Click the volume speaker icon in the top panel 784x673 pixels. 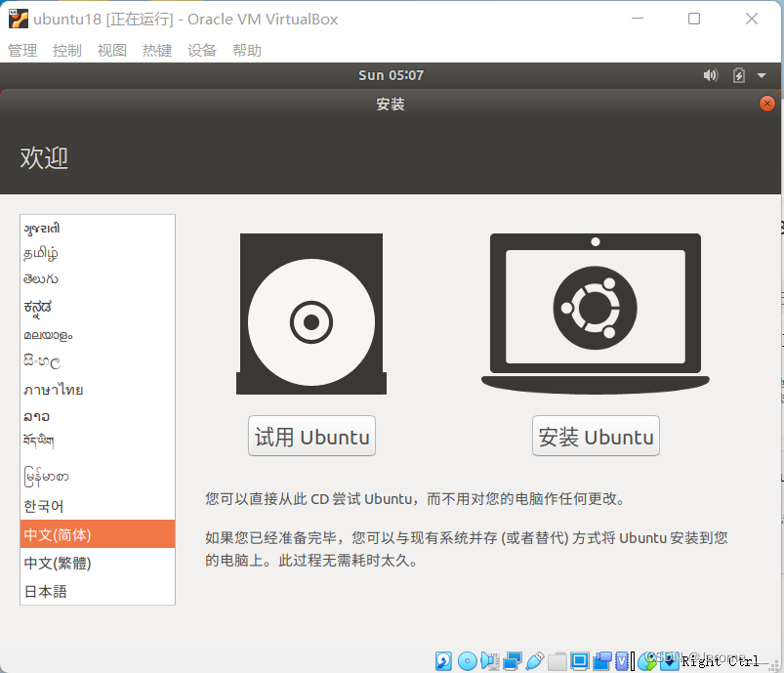[710, 74]
